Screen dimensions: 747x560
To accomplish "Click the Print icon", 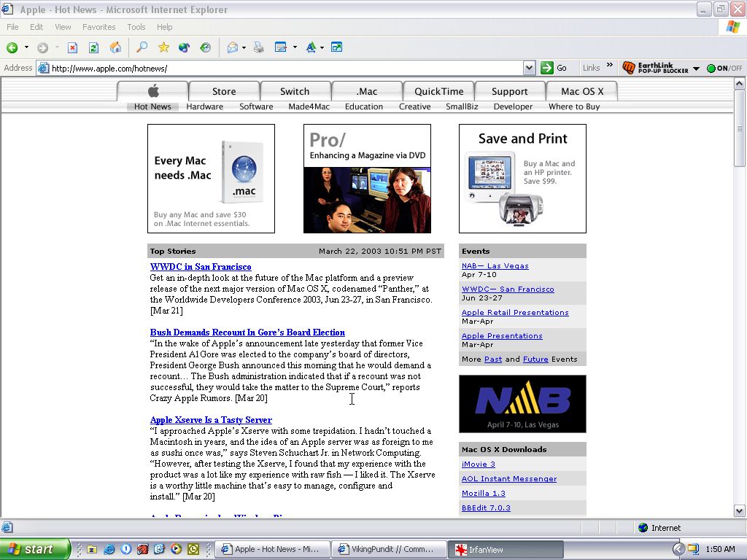I will tap(258, 47).
